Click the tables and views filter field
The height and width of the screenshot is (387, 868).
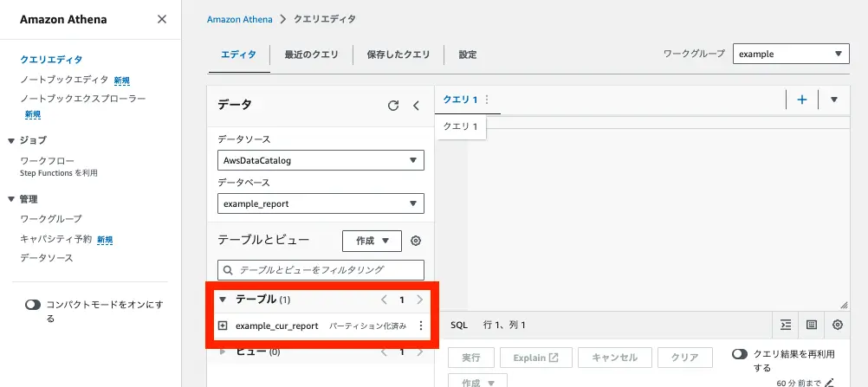coord(321,270)
